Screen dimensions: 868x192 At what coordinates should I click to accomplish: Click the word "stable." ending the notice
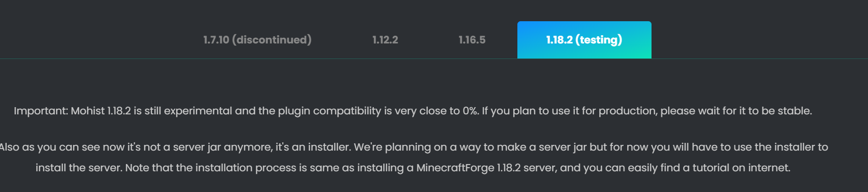coord(794,111)
